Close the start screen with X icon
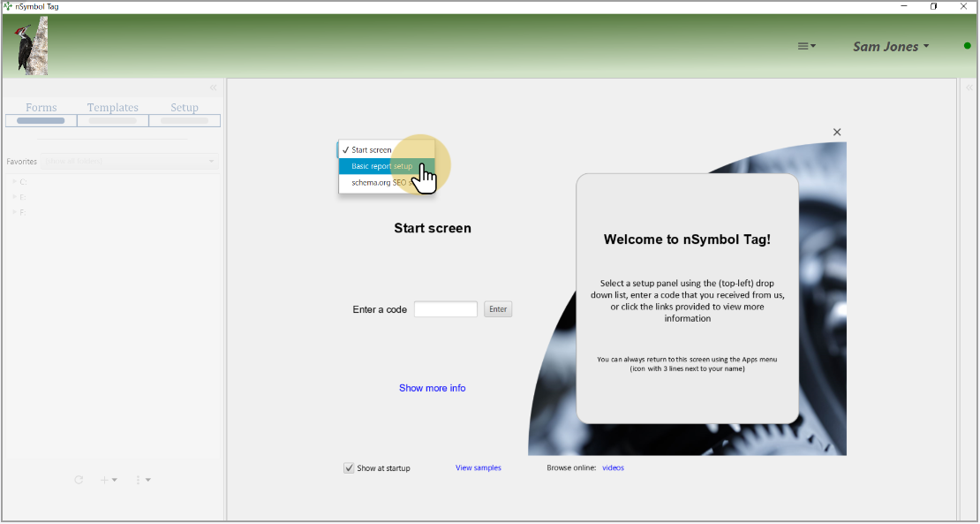The width and height of the screenshot is (980, 524). [837, 132]
